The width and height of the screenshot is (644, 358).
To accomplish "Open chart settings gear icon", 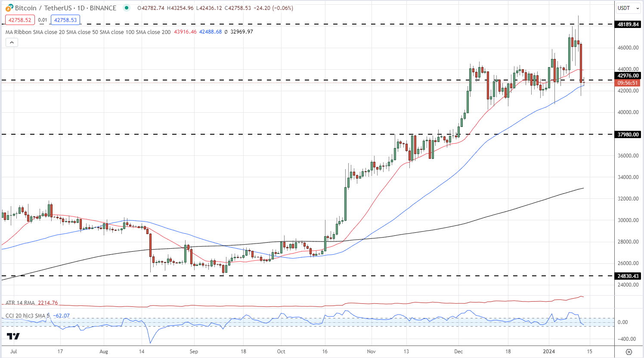I will coord(629,352).
